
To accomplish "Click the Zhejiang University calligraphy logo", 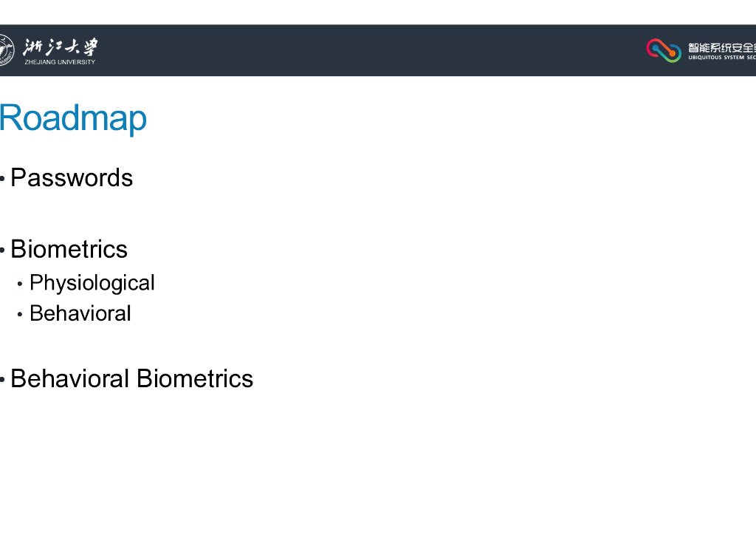I will pyautogui.click(x=60, y=47).
